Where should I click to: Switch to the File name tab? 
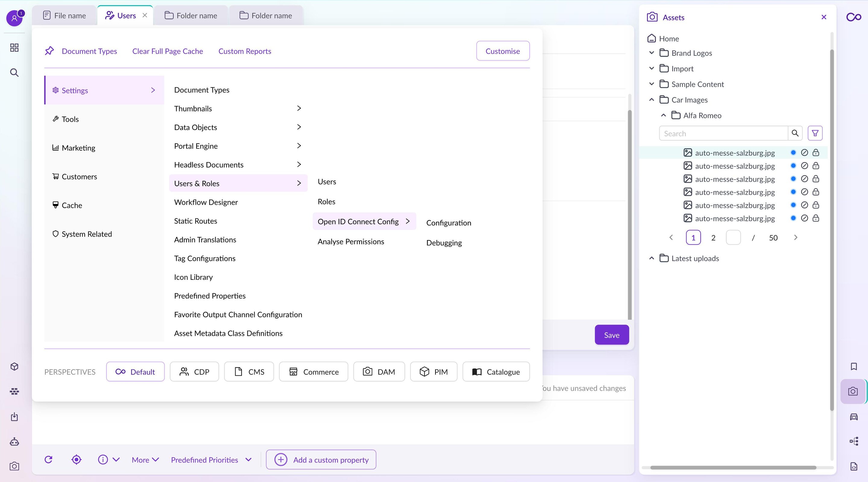coord(65,15)
